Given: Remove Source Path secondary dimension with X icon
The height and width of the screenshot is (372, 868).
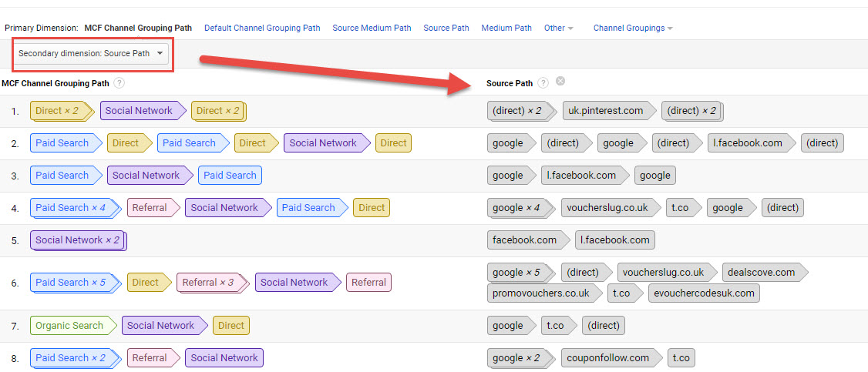Looking at the screenshot, I should (x=560, y=82).
